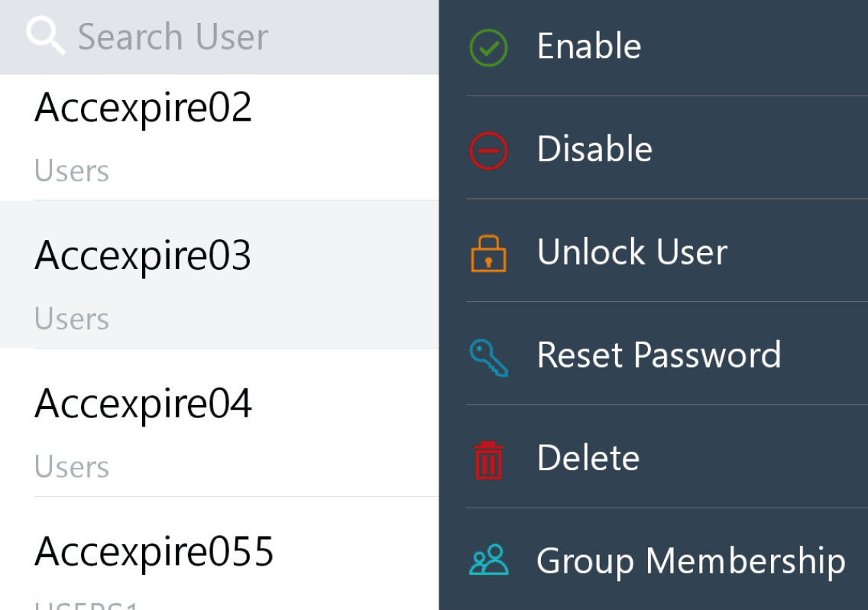
Task: Click the search magnifier icon
Action: click(45, 35)
